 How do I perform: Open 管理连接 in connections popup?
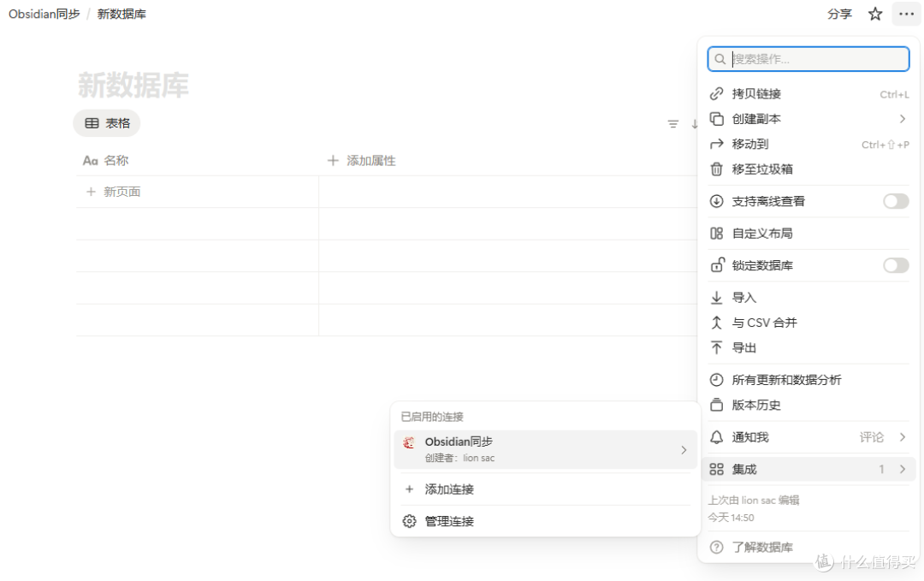coord(545,521)
